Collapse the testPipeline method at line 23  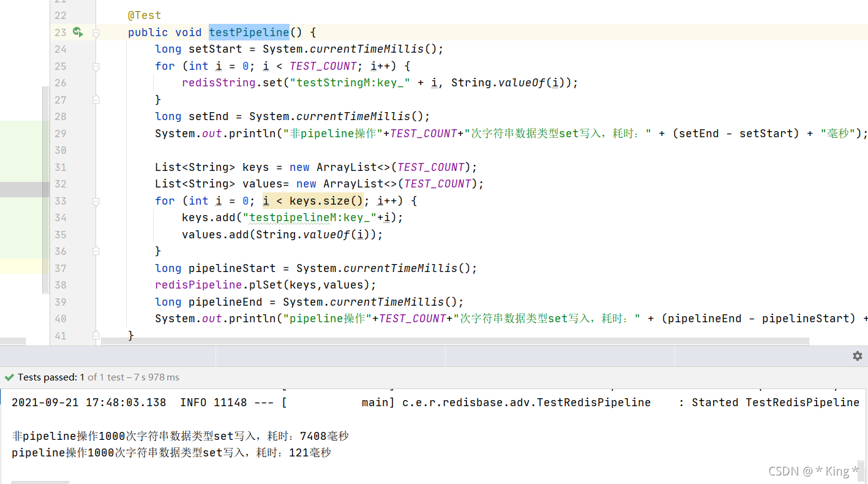pyautogui.click(x=96, y=33)
